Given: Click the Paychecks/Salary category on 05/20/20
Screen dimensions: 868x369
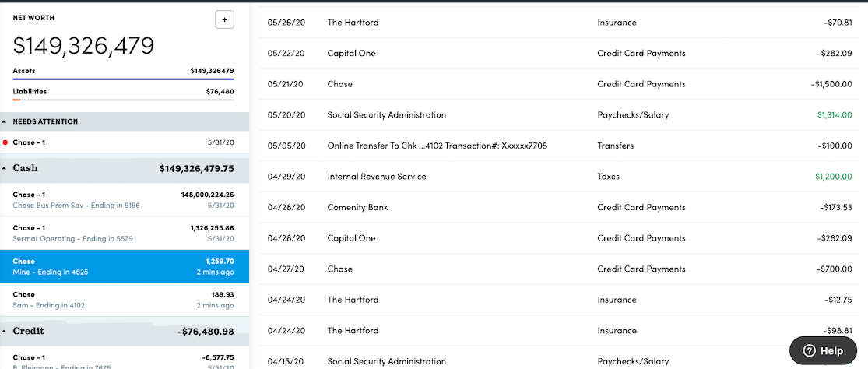Looking at the screenshot, I should (x=632, y=115).
